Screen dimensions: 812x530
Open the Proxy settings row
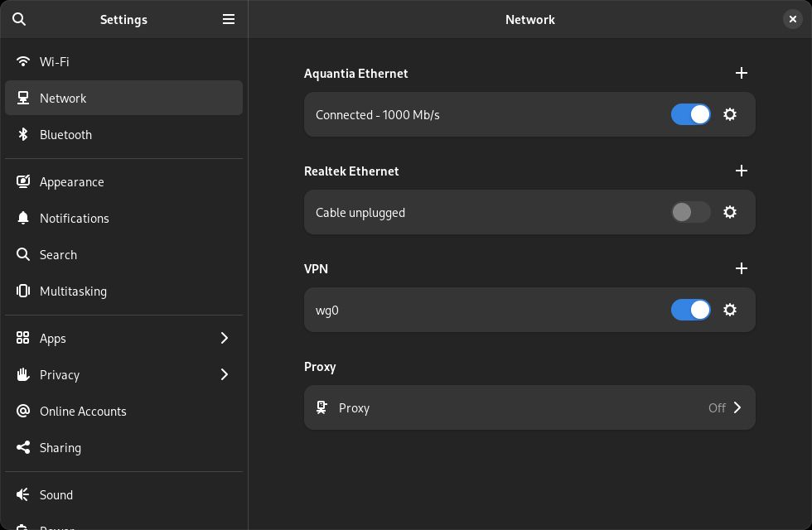pos(529,407)
